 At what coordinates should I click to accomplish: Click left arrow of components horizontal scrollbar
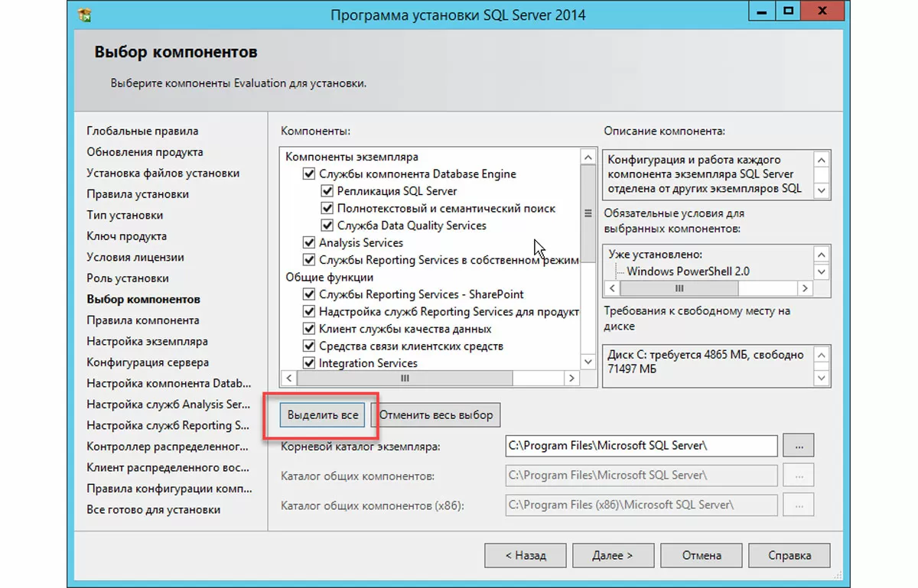(288, 378)
